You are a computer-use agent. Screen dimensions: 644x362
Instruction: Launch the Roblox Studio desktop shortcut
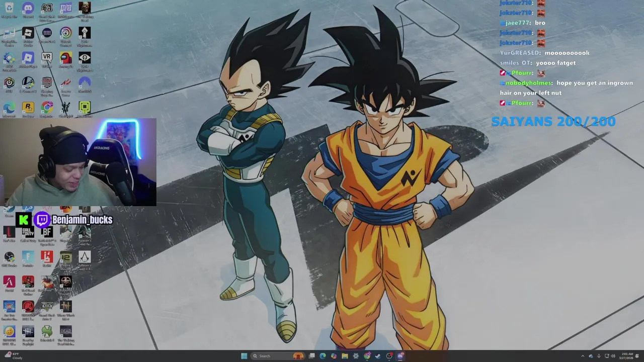28,36
